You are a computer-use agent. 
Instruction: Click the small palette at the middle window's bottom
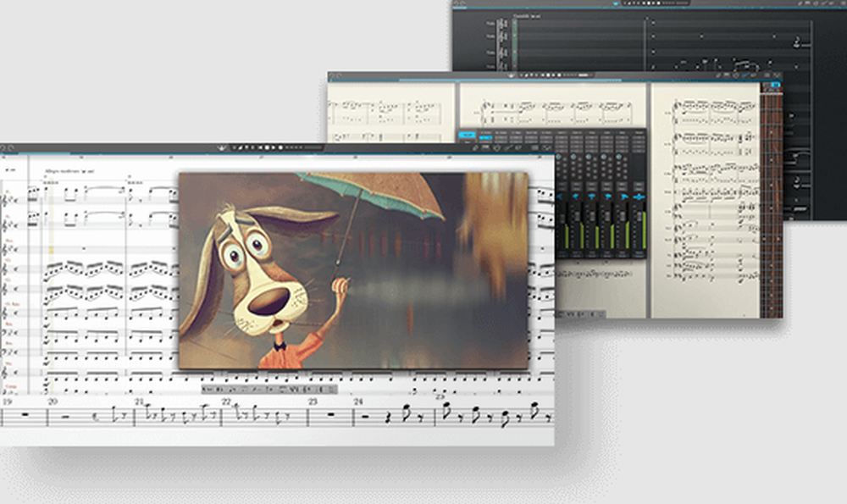[x=581, y=314]
